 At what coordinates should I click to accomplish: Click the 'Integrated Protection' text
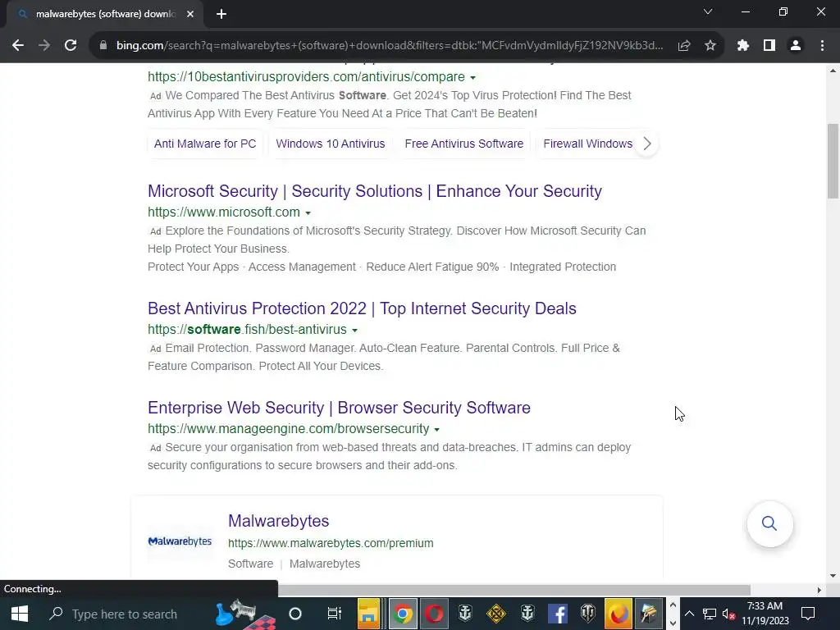563,267
